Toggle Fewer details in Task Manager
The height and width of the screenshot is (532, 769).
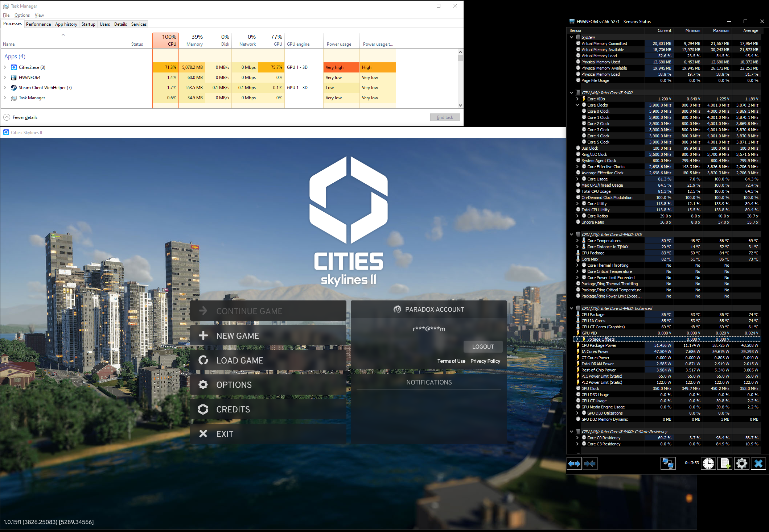pos(20,117)
